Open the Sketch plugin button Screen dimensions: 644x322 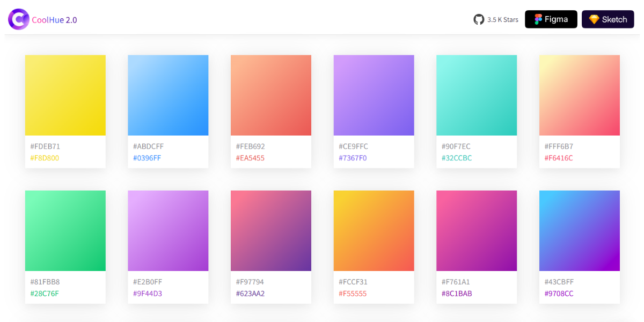click(608, 19)
